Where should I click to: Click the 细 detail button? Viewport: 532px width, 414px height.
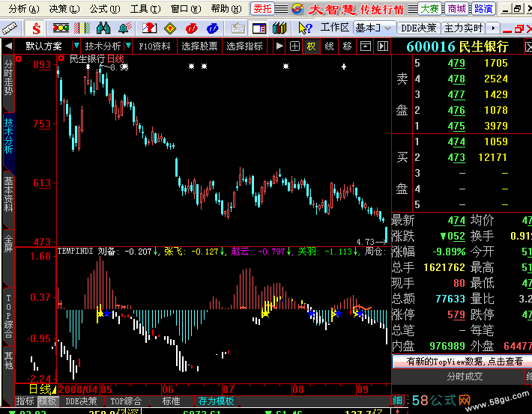pos(398,401)
